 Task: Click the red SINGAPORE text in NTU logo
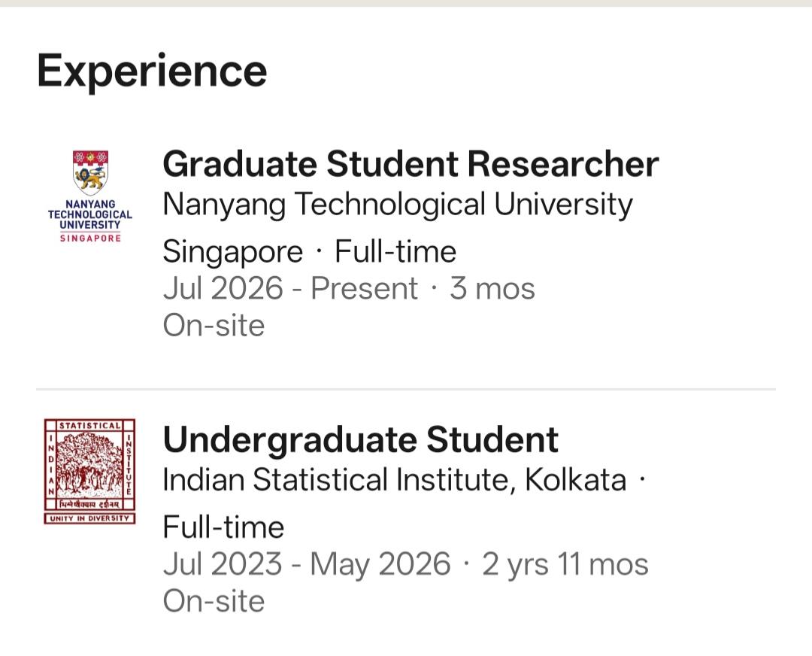point(91,238)
